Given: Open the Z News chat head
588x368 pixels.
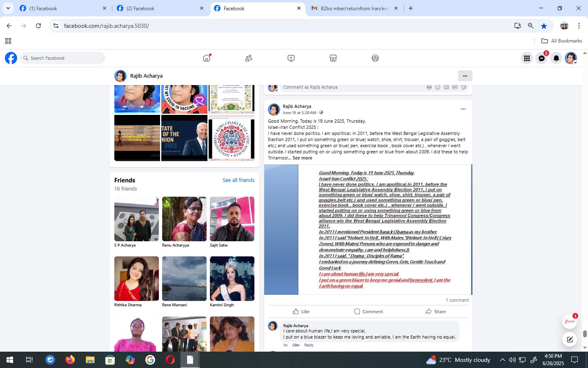Looking at the screenshot, I should [570, 321].
